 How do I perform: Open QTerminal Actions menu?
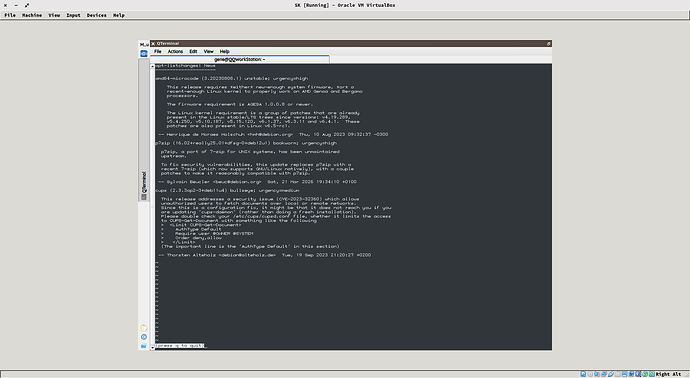click(175, 51)
